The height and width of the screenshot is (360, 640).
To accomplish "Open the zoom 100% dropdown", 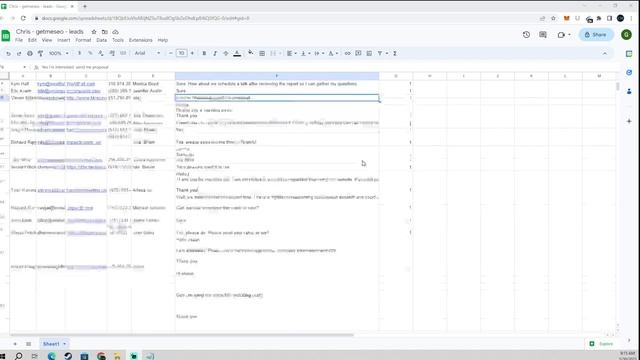I will (58, 53).
